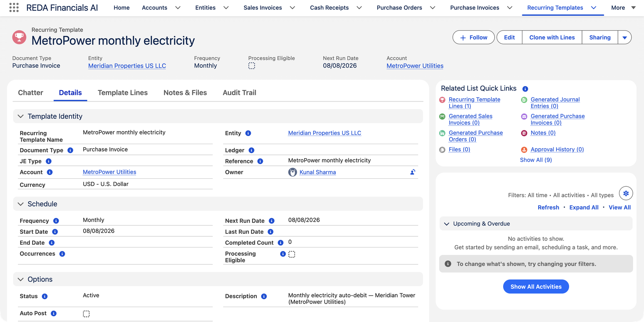Click Expand All in activity panel
The height and width of the screenshot is (322, 644).
[x=584, y=207]
